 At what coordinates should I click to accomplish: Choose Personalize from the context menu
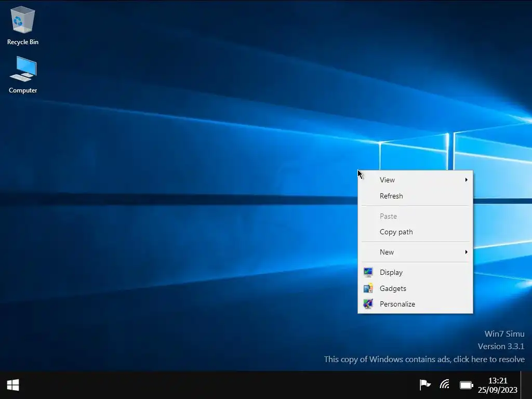point(415,304)
